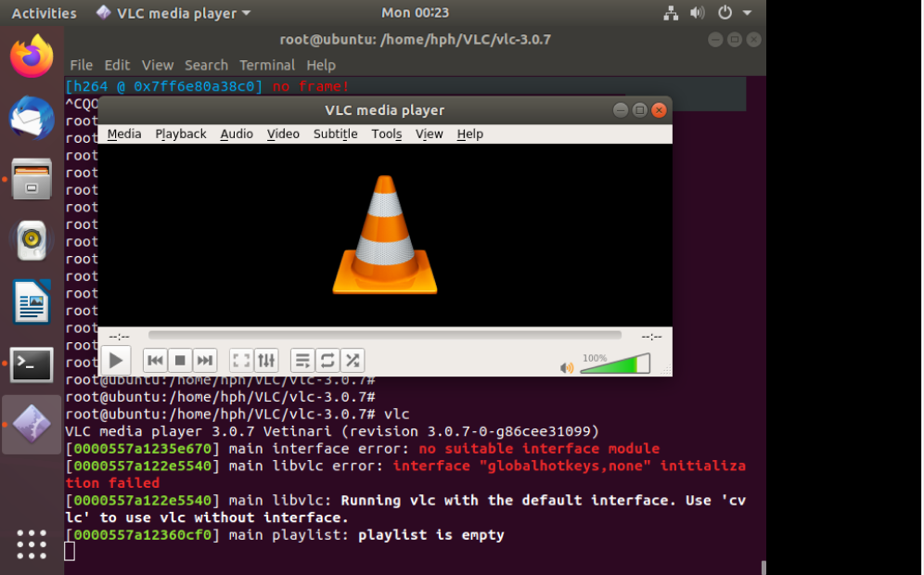924x575 pixels.
Task: Click the VLC playback seek bar
Action: (385, 335)
